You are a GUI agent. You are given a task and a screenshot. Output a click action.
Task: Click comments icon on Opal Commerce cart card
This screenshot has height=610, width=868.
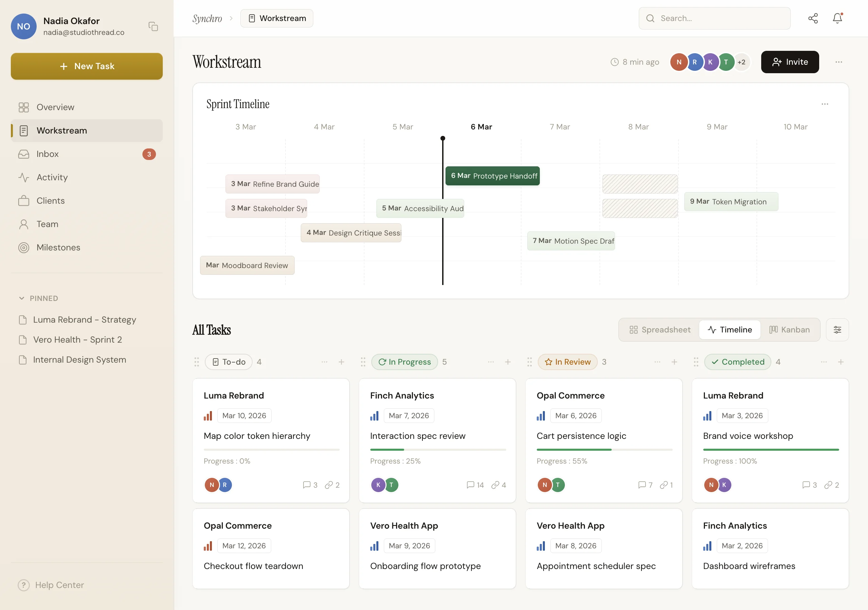pos(642,485)
